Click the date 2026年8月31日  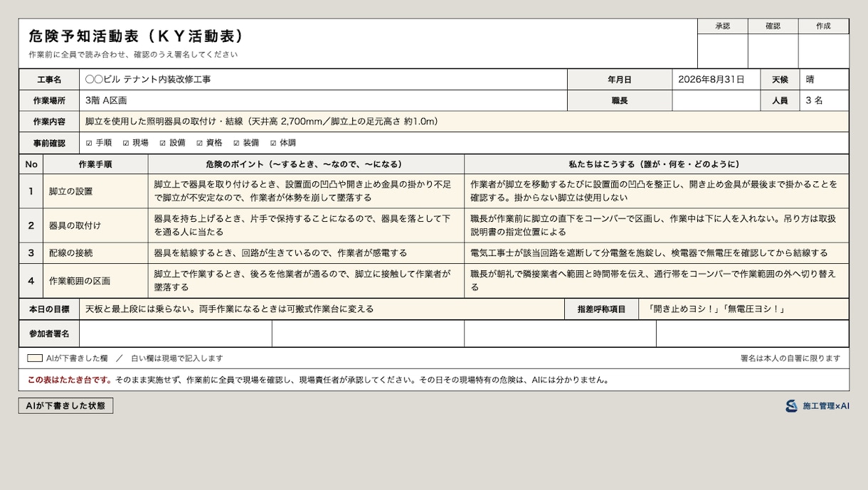711,80
